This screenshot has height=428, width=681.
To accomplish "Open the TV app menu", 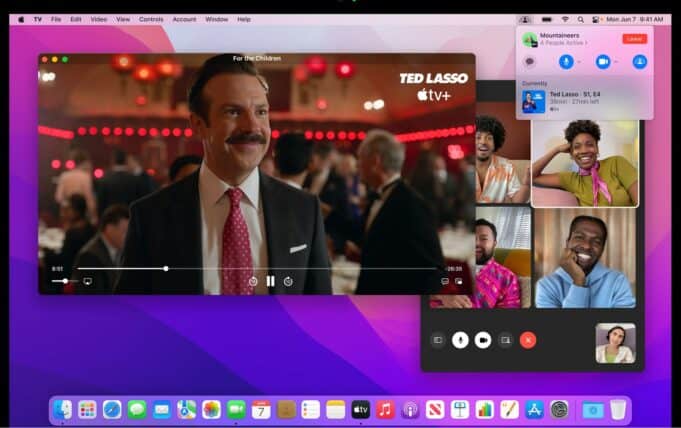I will click(38, 20).
